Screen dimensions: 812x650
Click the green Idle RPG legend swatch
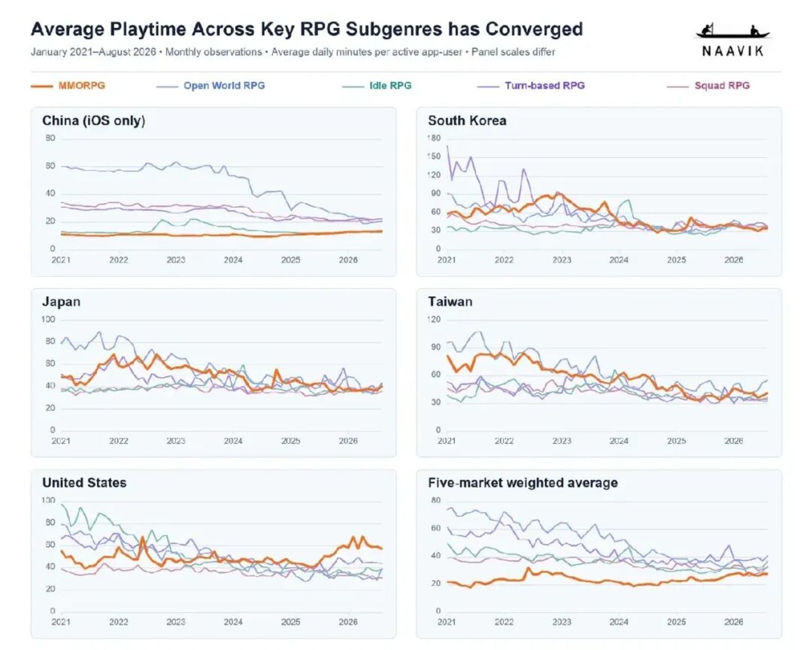pos(352,86)
